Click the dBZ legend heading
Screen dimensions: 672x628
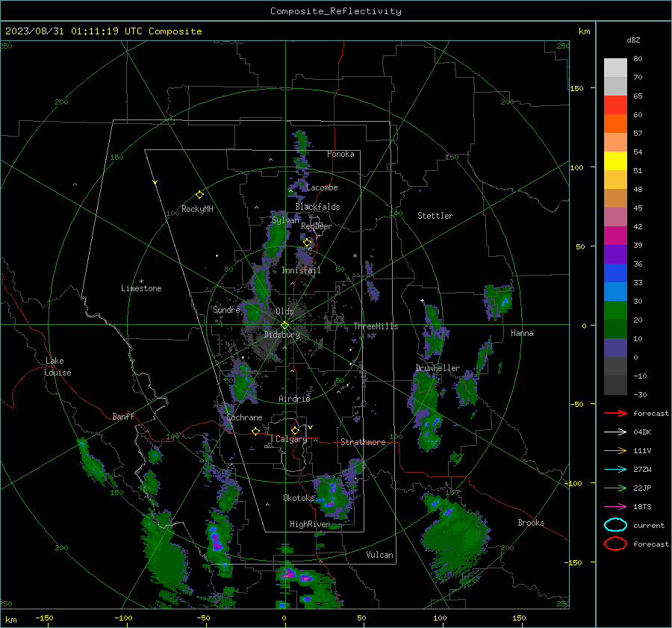click(633, 40)
